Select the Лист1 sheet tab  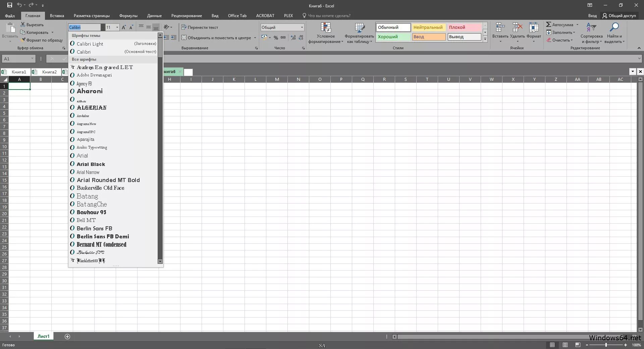(43, 336)
